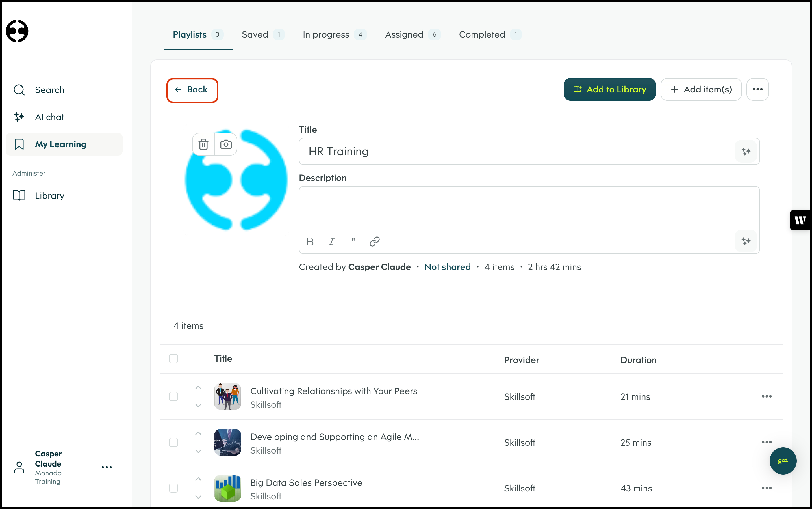Screen dimensions: 812x509
Task: Click the Go1 logo in the sidebar
Action: [17, 31]
